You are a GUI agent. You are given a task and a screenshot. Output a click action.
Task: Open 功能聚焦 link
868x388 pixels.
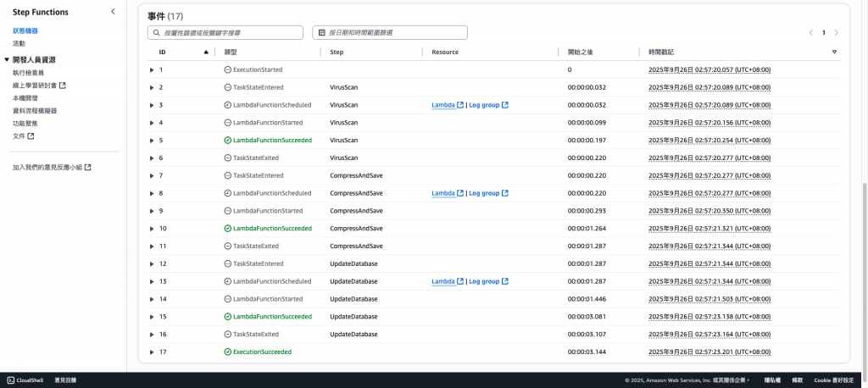[25, 124]
